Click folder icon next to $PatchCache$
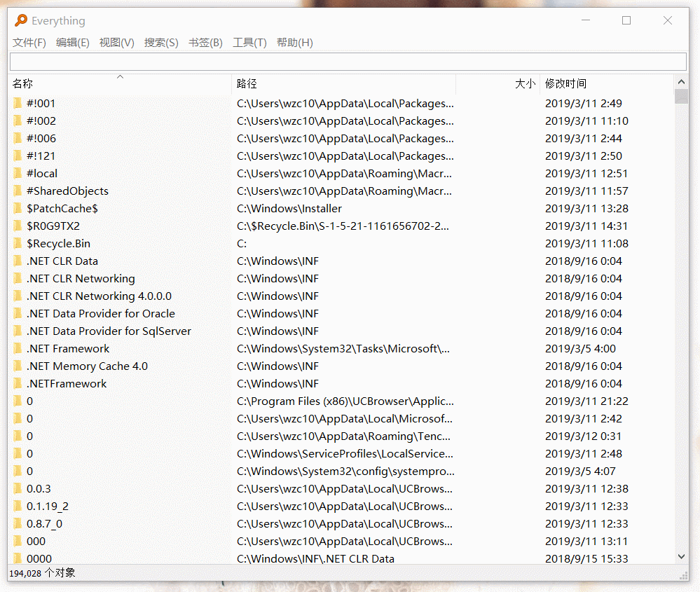This screenshot has width=700, height=592. (18, 209)
